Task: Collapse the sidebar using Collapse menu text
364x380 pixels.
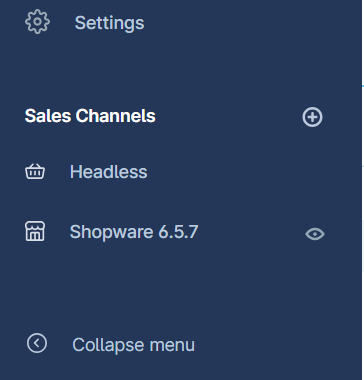Action: coord(133,345)
